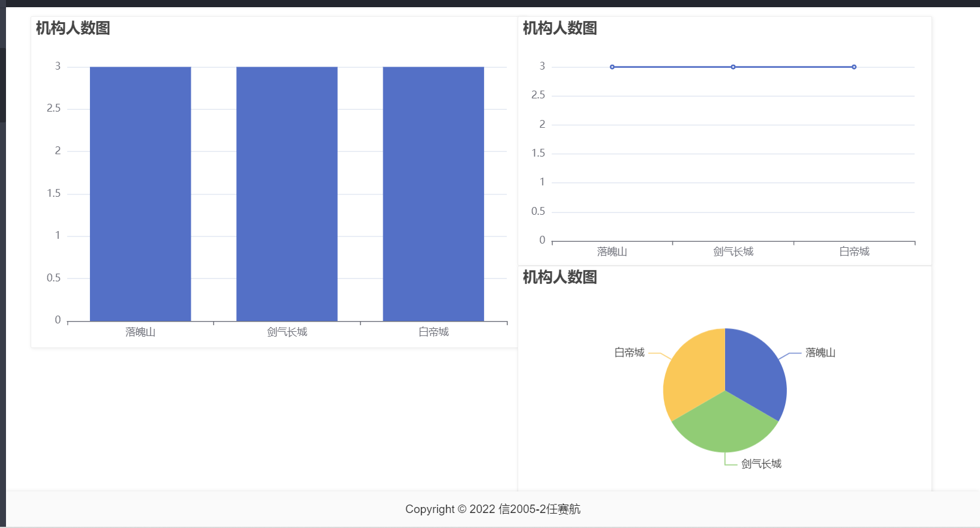The height and width of the screenshot is (528, 980).
Task: Click the y-axis value 2 on the bar chart
Action: pyautogui.click(x=58, y=151)
